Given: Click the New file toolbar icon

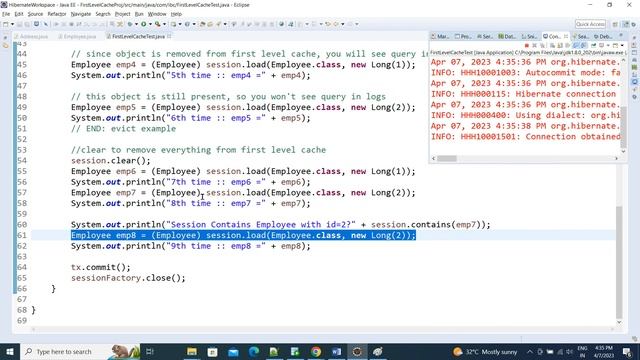Looking at the screenshot, I should (5, 24).
